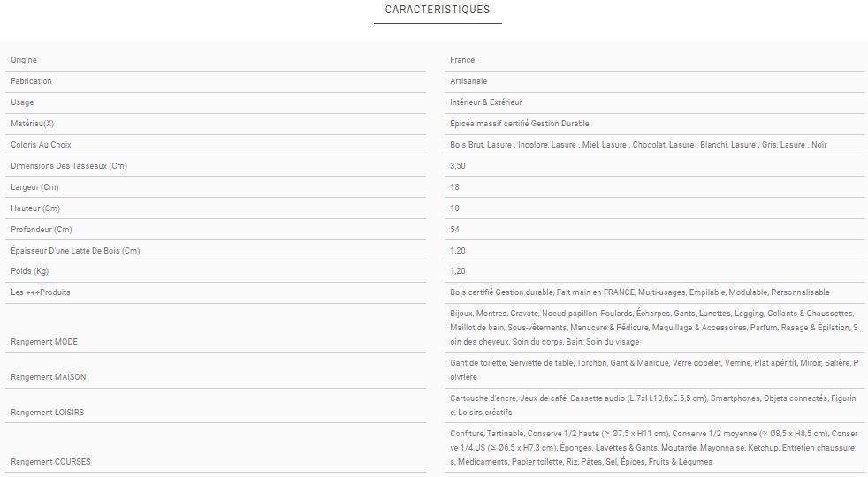868x477 pixels.
Task: Select the Épicéa massif certifié text
Action: (x=519, y=124)
